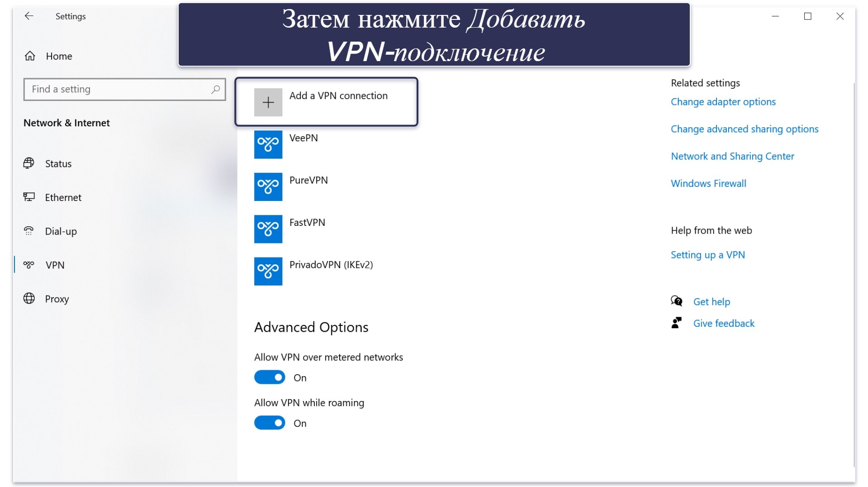Select the VeePN connection name

click(304, 138)
